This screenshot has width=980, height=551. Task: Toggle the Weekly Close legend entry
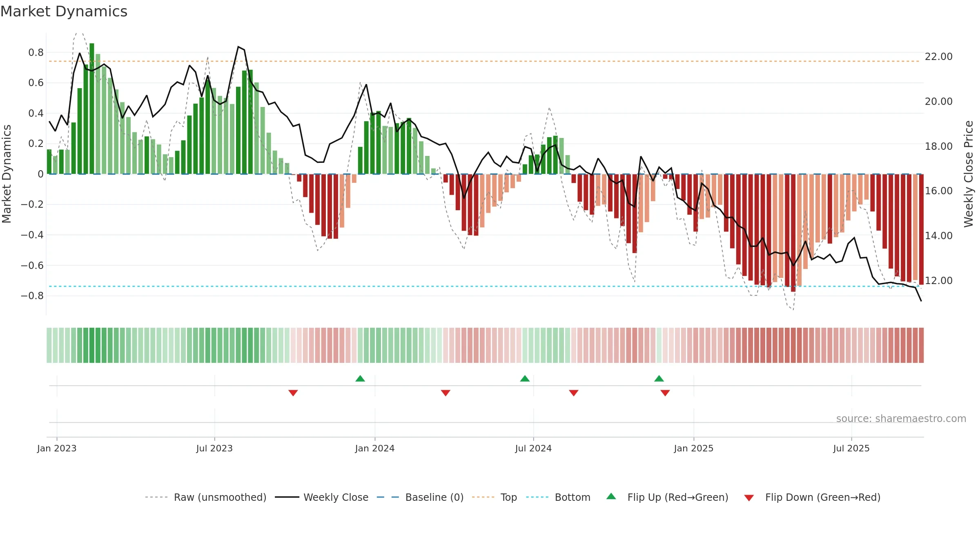321,497
